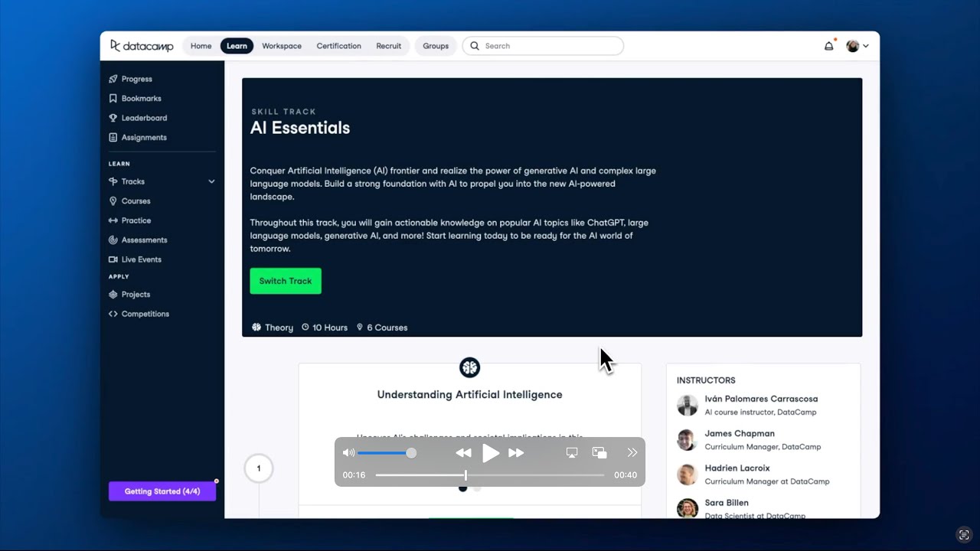The image size is (980, 551).
Task: Click Sara Billen instructor name
Action: [727, 503]
